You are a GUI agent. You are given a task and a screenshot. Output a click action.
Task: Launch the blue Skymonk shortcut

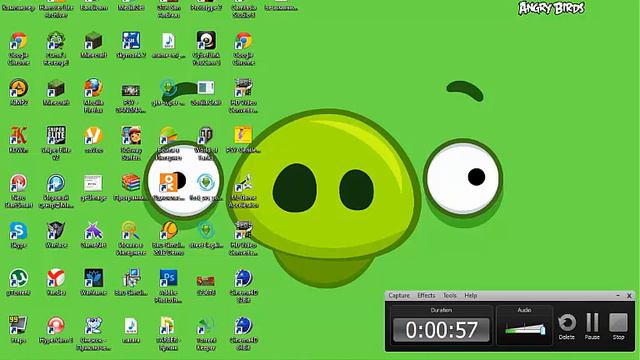coord(131,41)
